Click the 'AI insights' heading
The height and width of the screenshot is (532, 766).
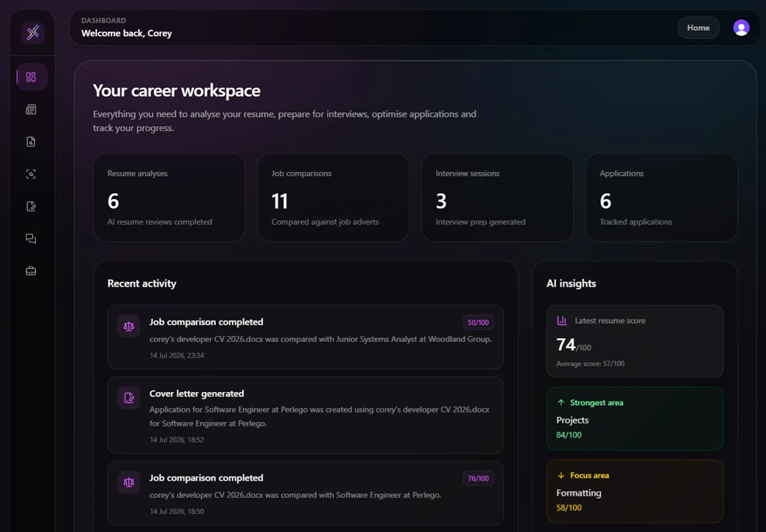(x=571, y=284)
